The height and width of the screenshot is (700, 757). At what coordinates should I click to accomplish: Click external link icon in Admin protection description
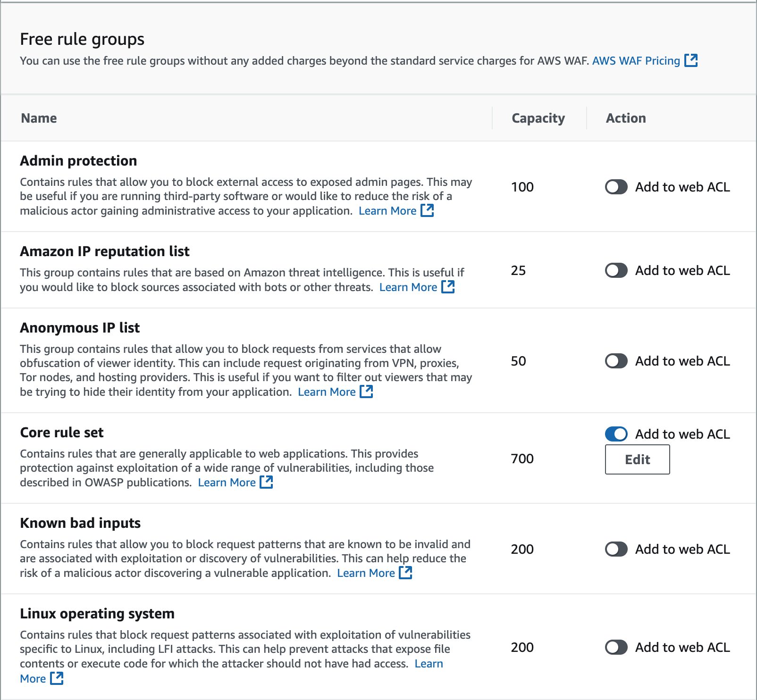(x=427, y=210)
